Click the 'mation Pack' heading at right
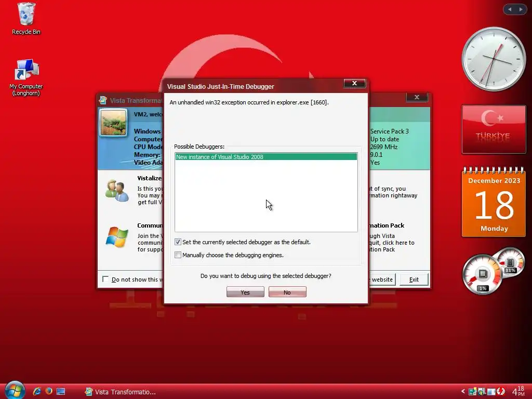This screenshot has width=532, height=399. click(x=387, y=225)
